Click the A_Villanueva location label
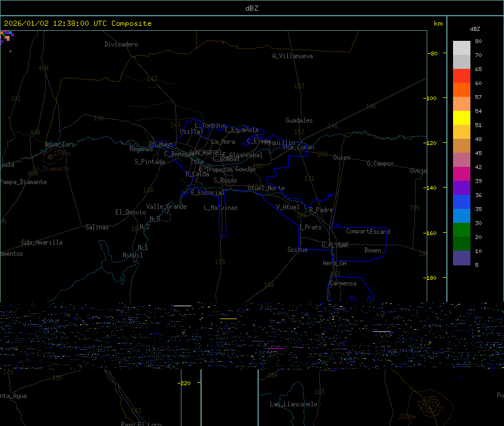504x426 pixels. [x=292, y=56]
